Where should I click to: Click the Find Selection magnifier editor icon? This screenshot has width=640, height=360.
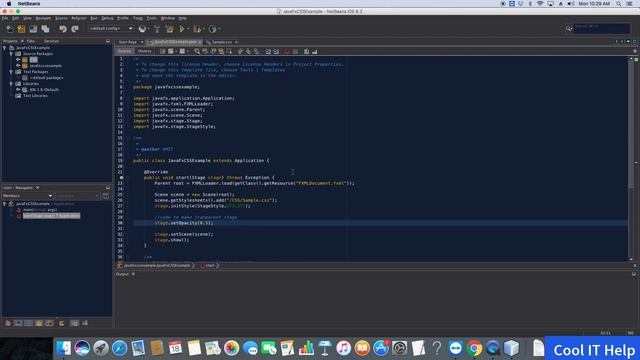[197, 51]
